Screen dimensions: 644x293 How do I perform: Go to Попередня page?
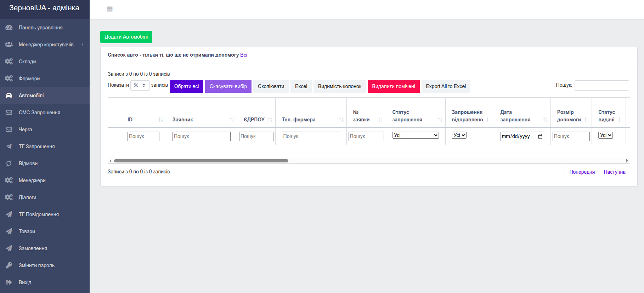point(582,172)
